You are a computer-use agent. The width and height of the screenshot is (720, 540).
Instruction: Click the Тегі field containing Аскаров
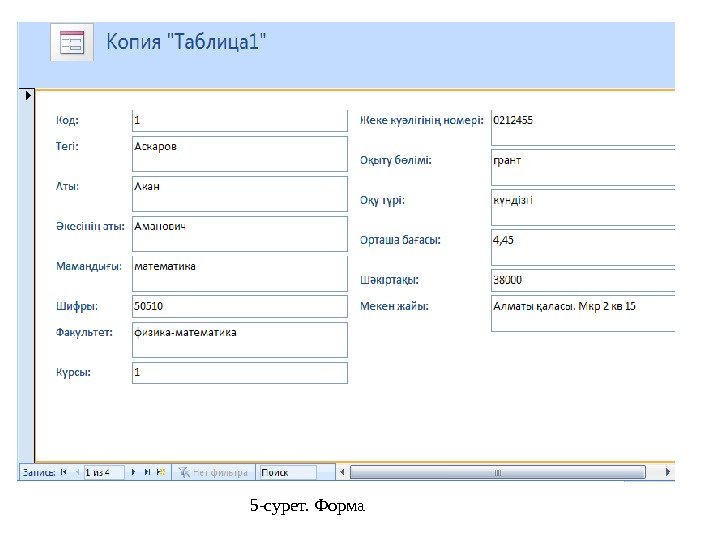pos(240,154)
